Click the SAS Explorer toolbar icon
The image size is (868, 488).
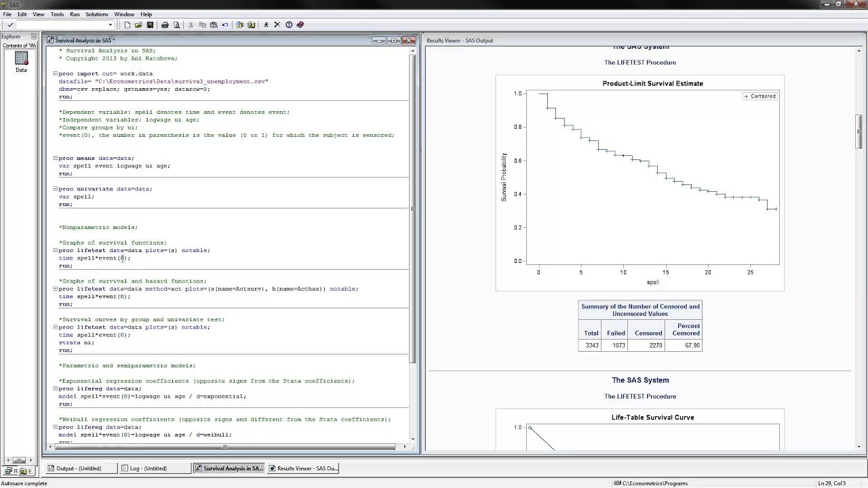(251, 25)
